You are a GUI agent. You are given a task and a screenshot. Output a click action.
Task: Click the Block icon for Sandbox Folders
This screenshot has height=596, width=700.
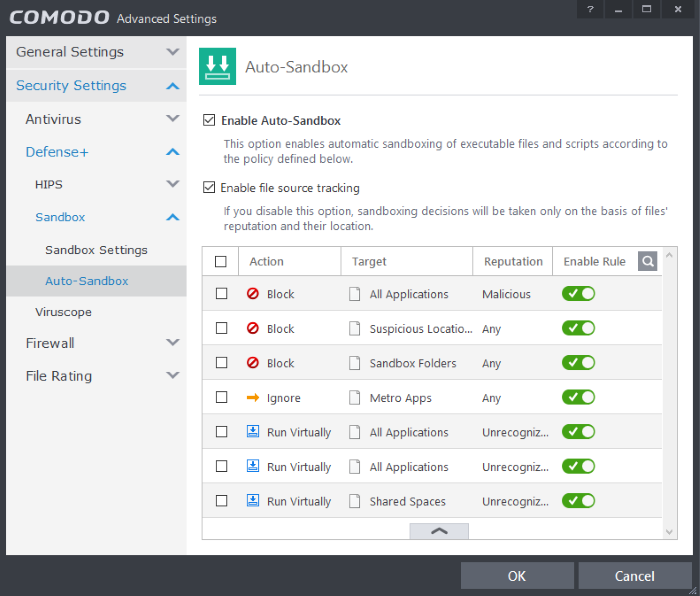coord(253,363)
